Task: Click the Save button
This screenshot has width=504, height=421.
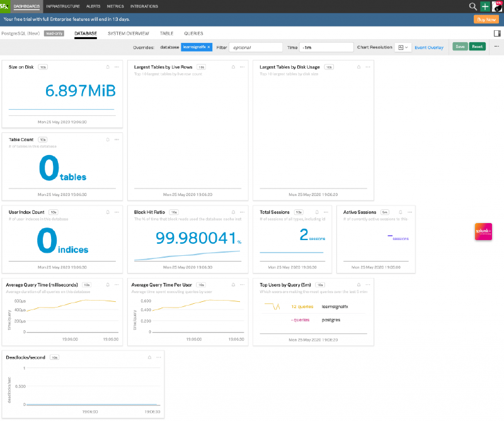Action: point(460,47)
